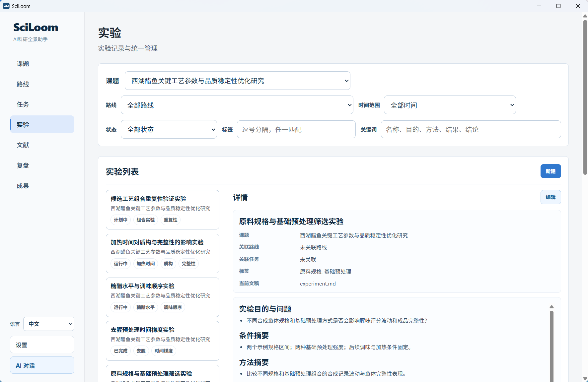588x382 pixels.
Task: Select the 候选工艺组合重复性验证实验 card
Action: [x=163, y=210]
